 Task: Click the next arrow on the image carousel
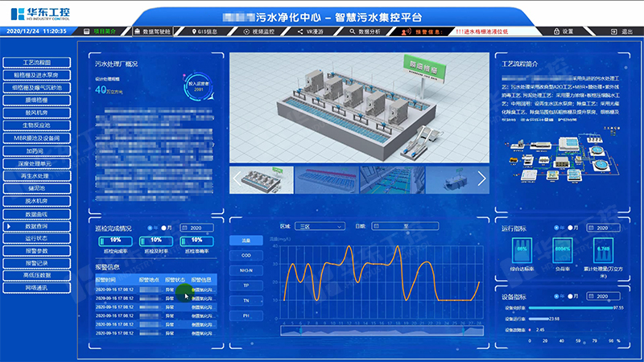click(x=482, y=179)
